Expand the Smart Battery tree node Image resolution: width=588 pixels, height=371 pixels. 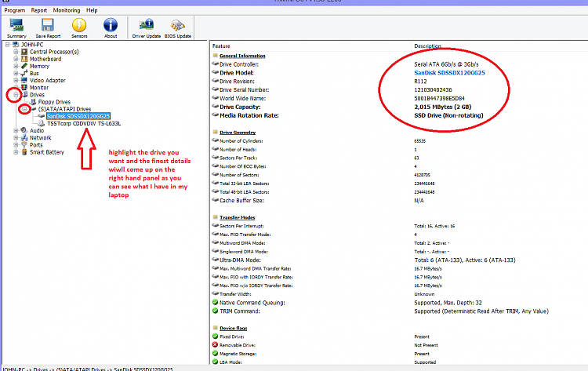(16, 152)
